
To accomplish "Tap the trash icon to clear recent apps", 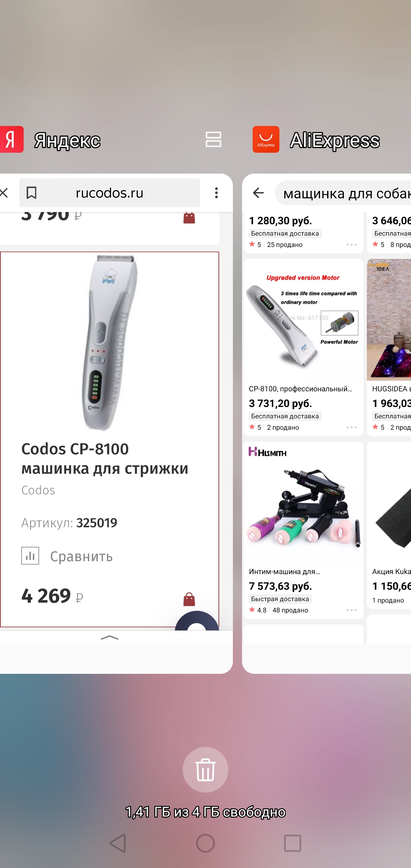I will click(205, 769).
